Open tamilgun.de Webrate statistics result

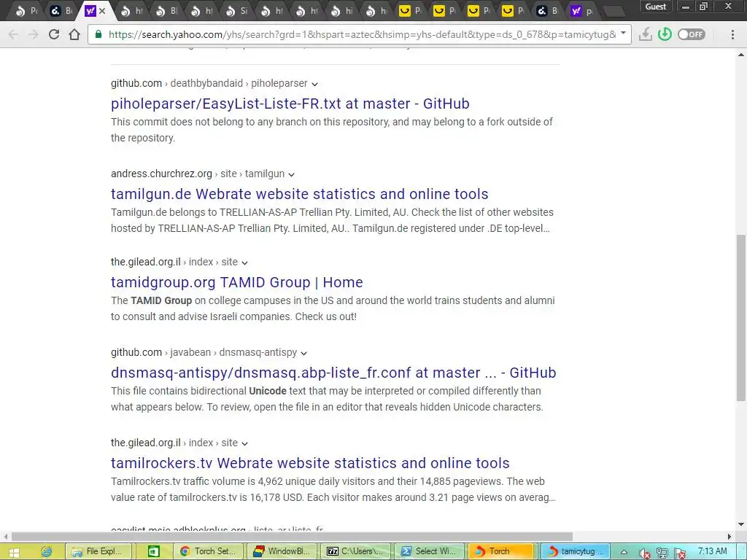[300, 194]
